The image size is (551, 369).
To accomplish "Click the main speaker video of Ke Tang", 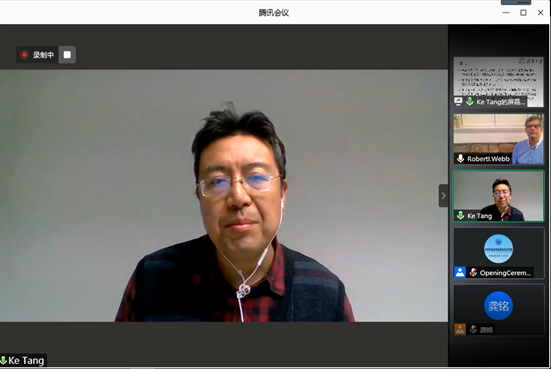I will (224, 195).
